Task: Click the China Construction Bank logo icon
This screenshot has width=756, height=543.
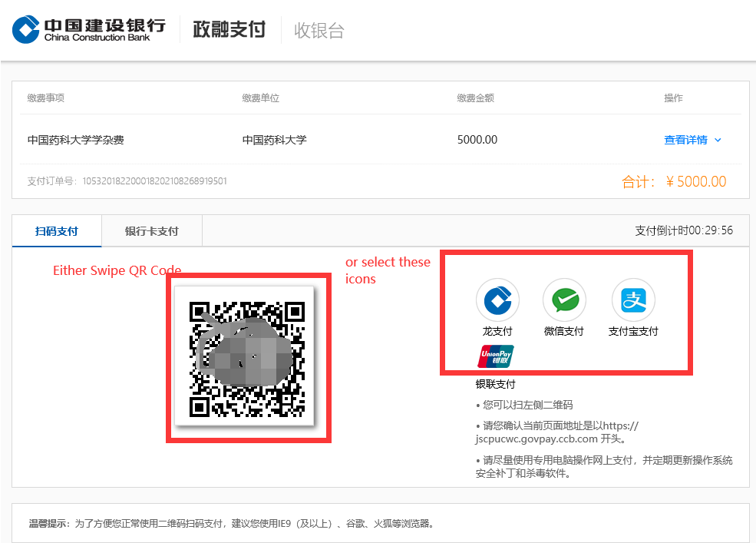Action: coord(25,30)
